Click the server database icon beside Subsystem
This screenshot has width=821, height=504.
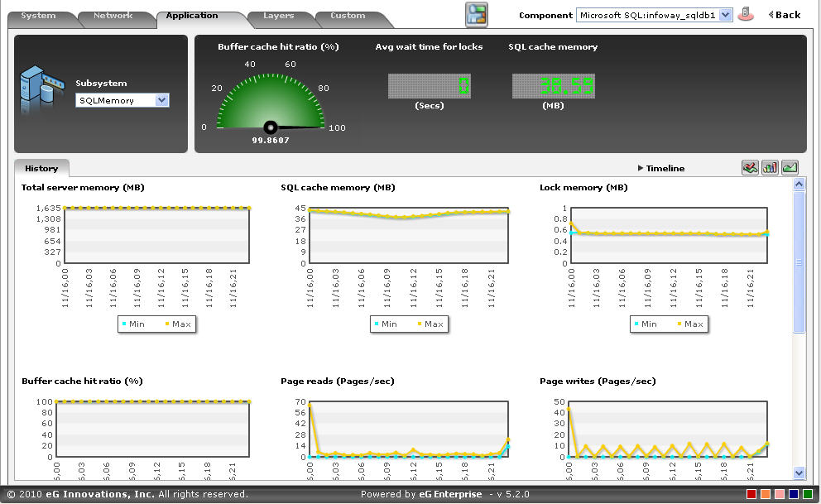coord(42,89)
